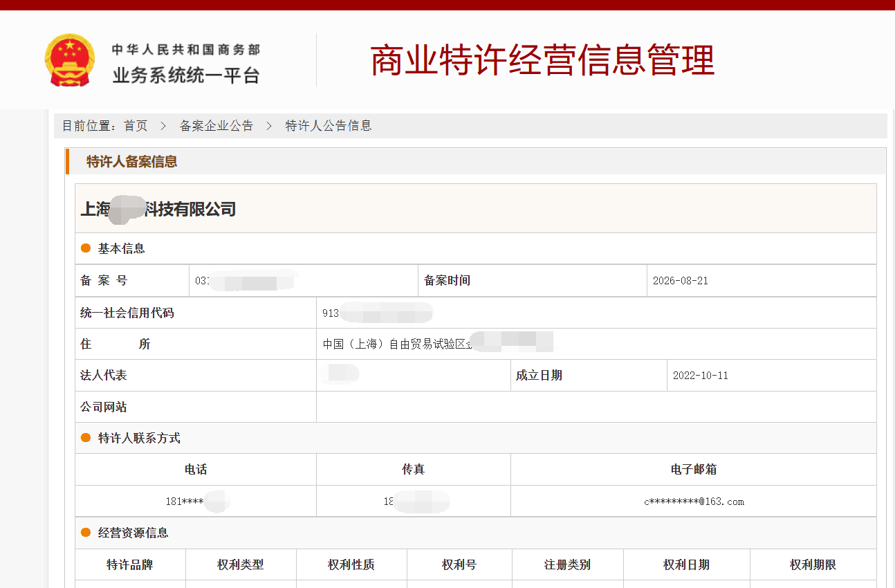This screenshot has height=588, width=895.
Task: Click the national emblem logo
Action: point(70,60)
